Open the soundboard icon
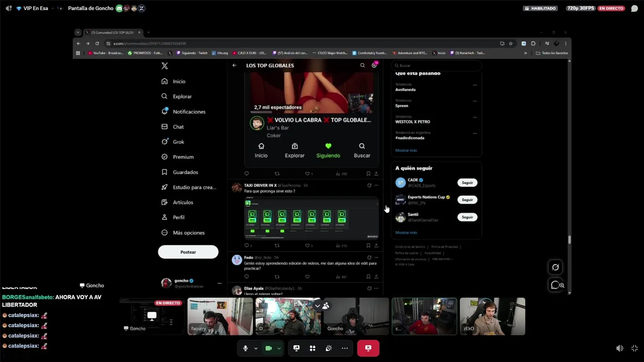Viewport: 644px width, 362px height. [x=329, y=348]
